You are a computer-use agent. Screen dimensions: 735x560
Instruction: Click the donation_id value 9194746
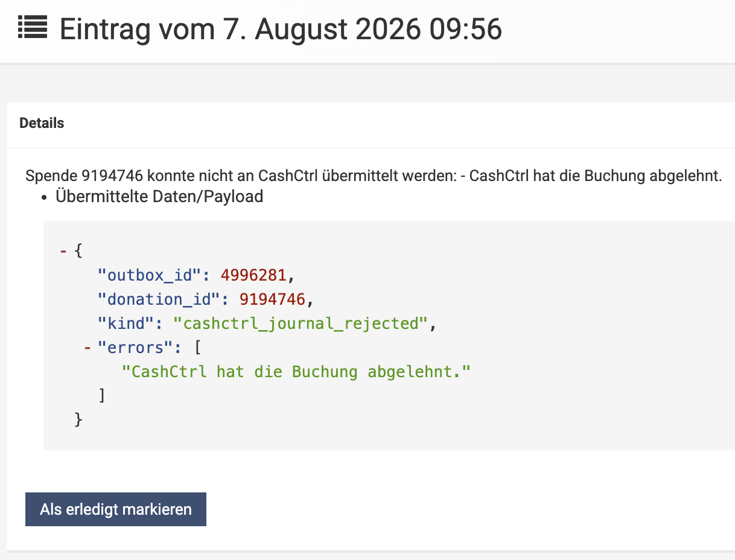[x=273, y=299]
